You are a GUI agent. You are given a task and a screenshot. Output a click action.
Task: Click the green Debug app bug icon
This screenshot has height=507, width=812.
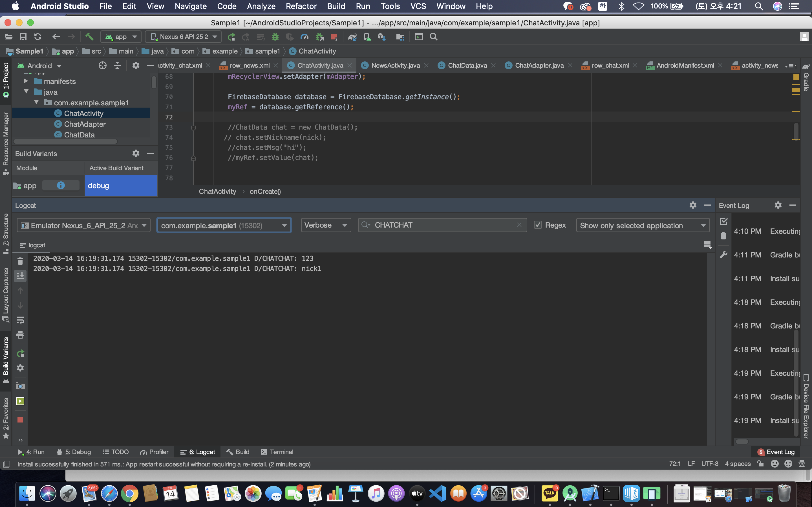point(275,37)
